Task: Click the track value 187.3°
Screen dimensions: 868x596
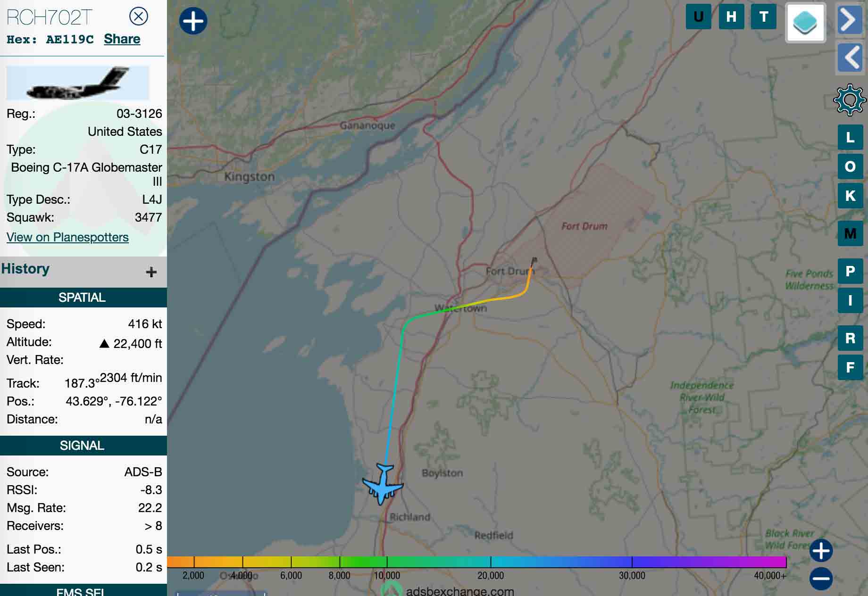Action: pos(82,383)
